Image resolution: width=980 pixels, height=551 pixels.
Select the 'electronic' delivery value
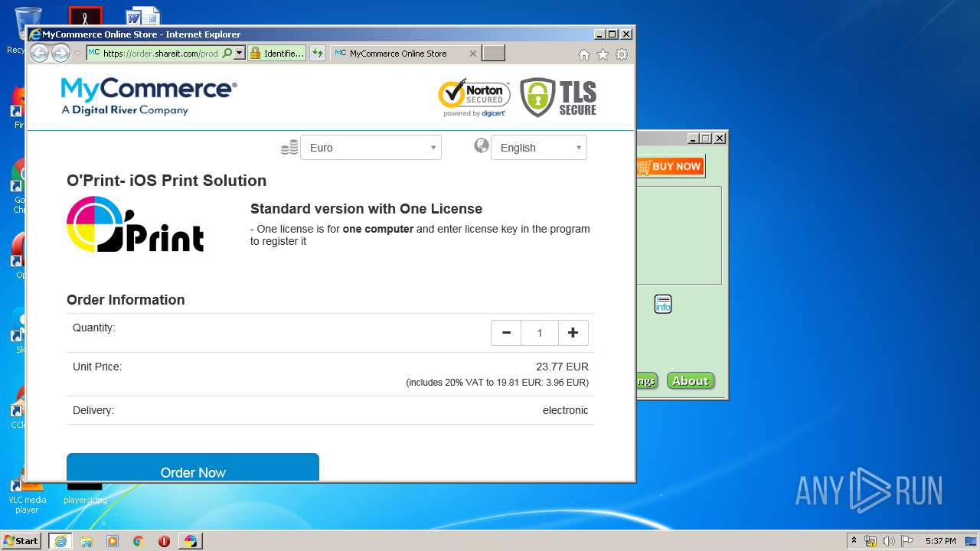tap(565, 410)
